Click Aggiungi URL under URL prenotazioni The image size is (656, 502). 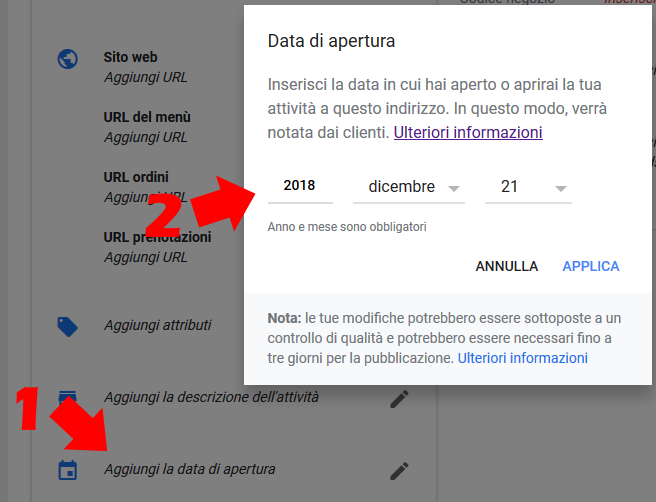coord(146,257)
